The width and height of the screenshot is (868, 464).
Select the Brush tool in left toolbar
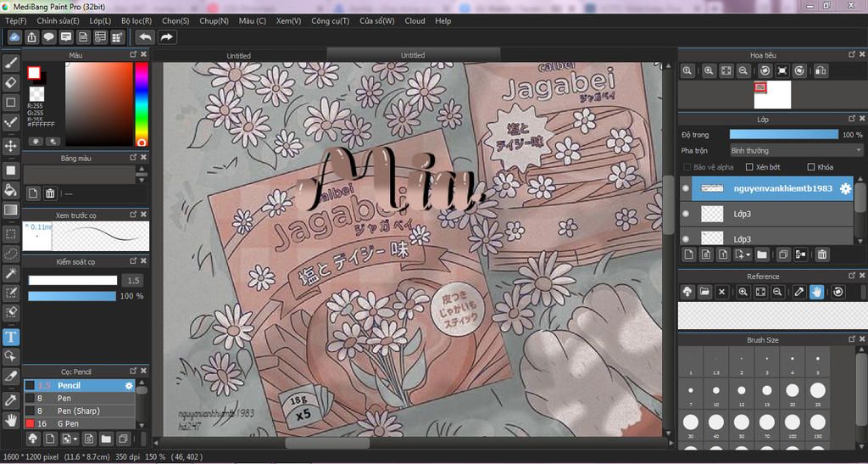click(x=11, y=63)
